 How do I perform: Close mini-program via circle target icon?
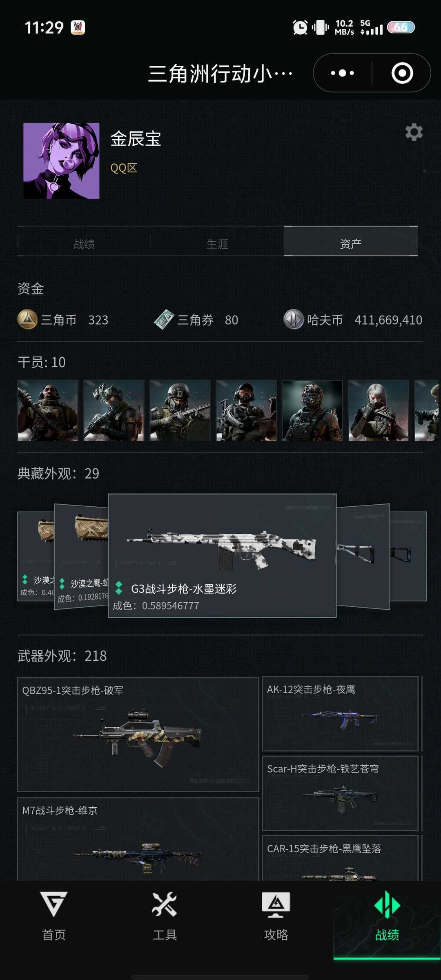click(402, 73)
